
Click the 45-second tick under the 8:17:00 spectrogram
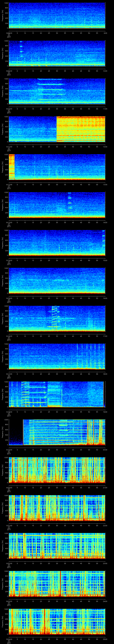tap(81, 374)
